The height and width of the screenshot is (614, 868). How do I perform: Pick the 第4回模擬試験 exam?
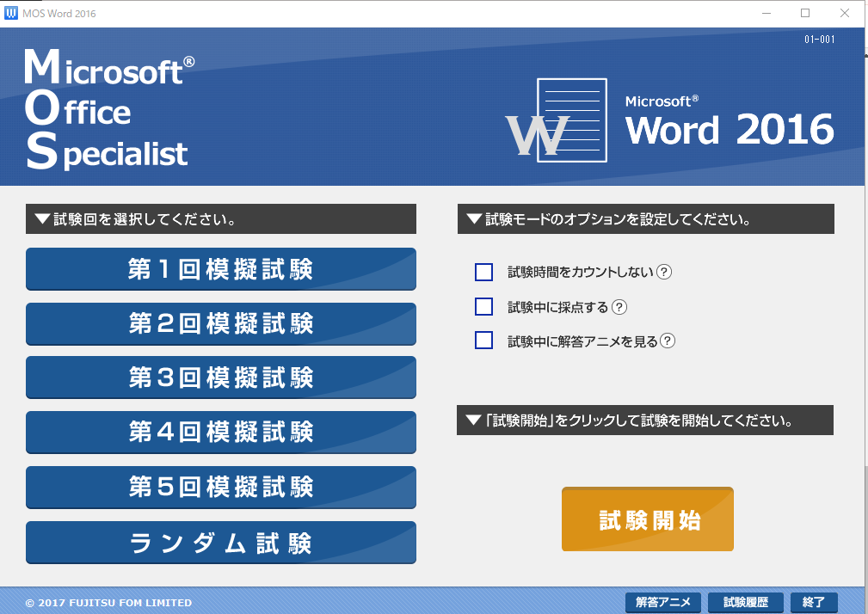[221, 432]
